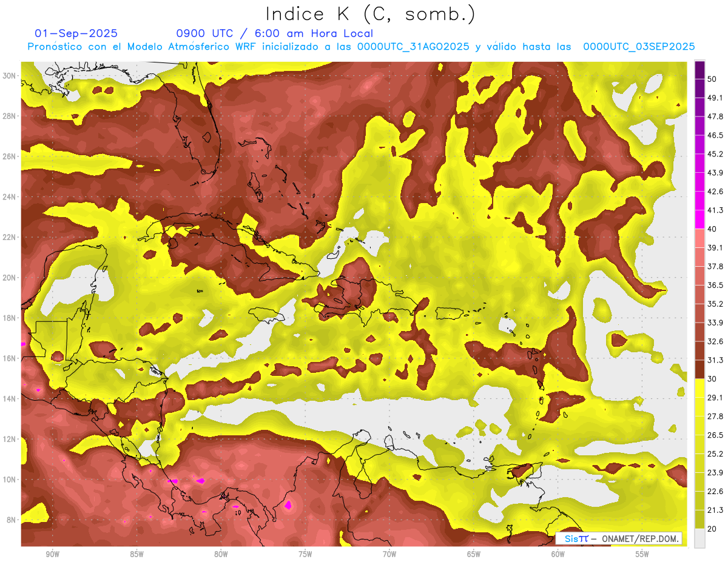
Task: Select the colorbar value 35.2
Action: [715, 304]
